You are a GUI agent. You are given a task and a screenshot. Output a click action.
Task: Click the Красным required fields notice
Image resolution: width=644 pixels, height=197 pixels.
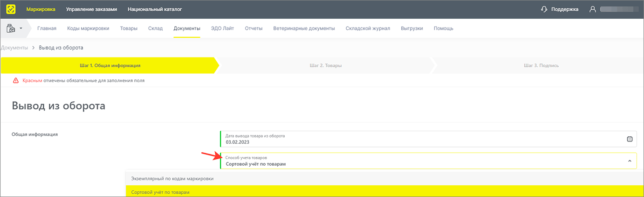coord(83,80)
